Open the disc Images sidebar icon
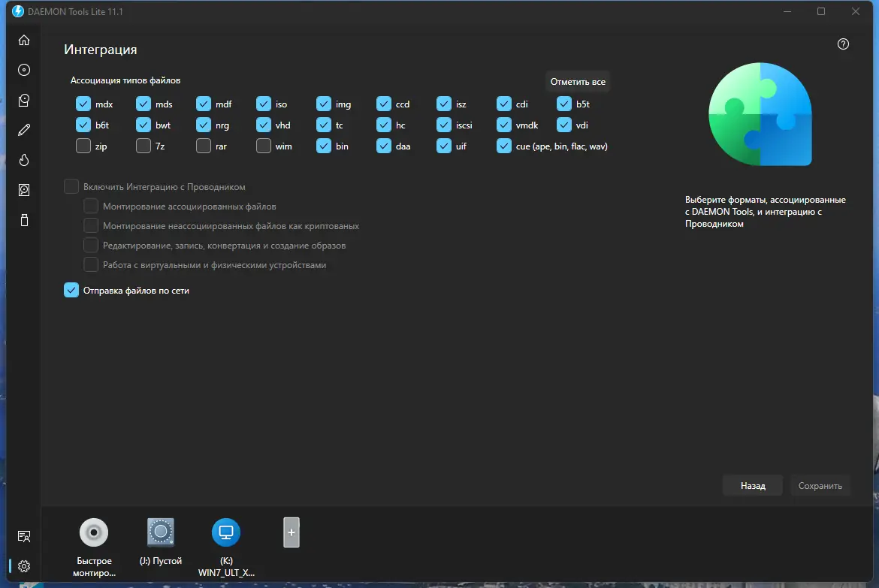 (23, 70)
